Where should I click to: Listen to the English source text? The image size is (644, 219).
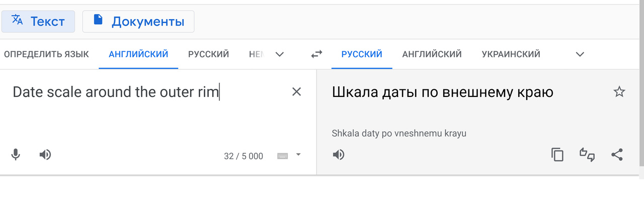pyautogui.click(x=45, y=155)
